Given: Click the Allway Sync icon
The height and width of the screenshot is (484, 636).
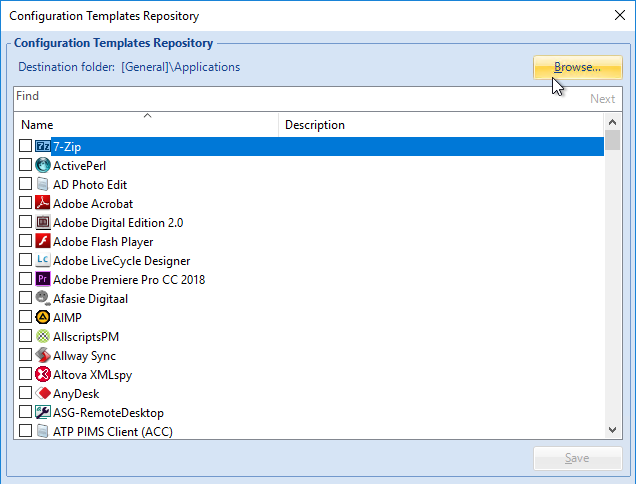Looking at the screenshot, I should (43, 355).
